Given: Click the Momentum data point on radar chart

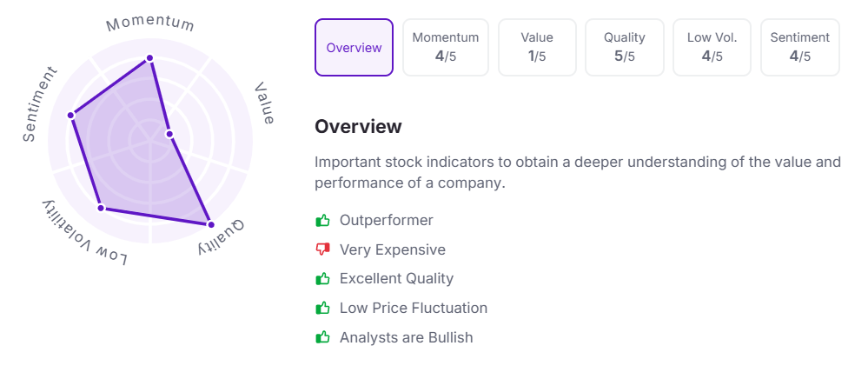Looking at the screenshot, I should pyautogui.click(x=149, y=58).
